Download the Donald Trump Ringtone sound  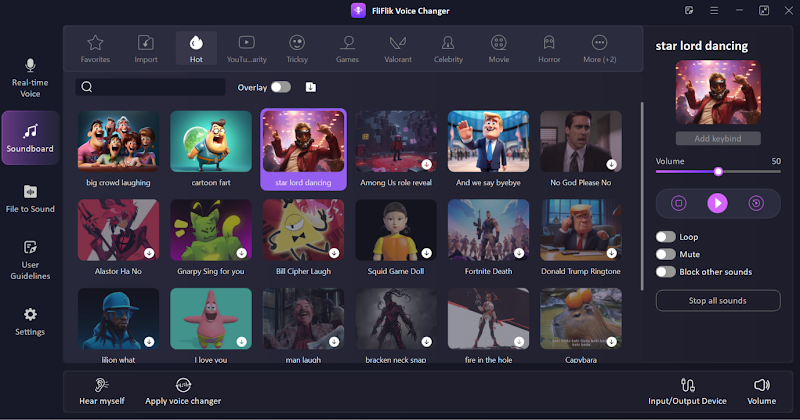(x=611, y=253)
